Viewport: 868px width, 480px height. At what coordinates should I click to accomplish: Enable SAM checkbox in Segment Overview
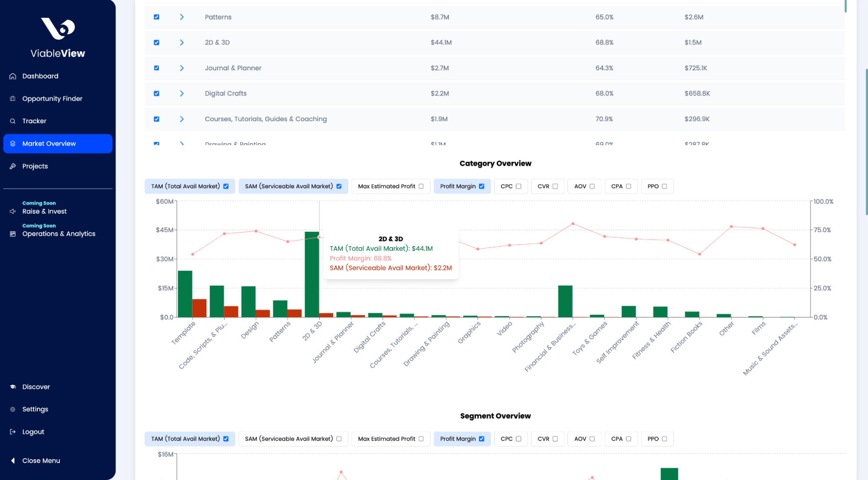point(339,439)
